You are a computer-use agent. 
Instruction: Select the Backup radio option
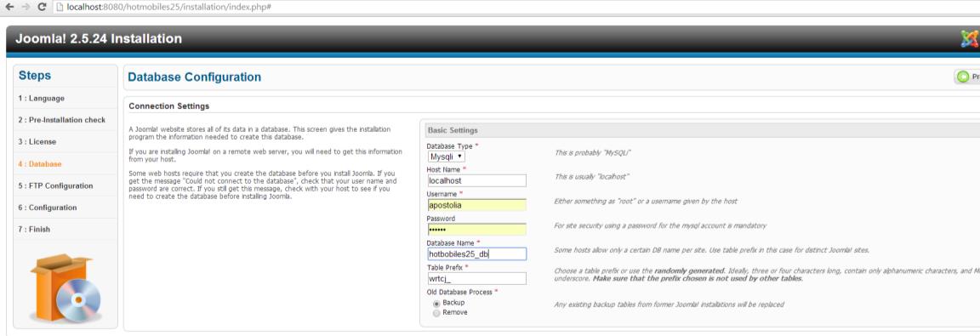click(436, 303)
